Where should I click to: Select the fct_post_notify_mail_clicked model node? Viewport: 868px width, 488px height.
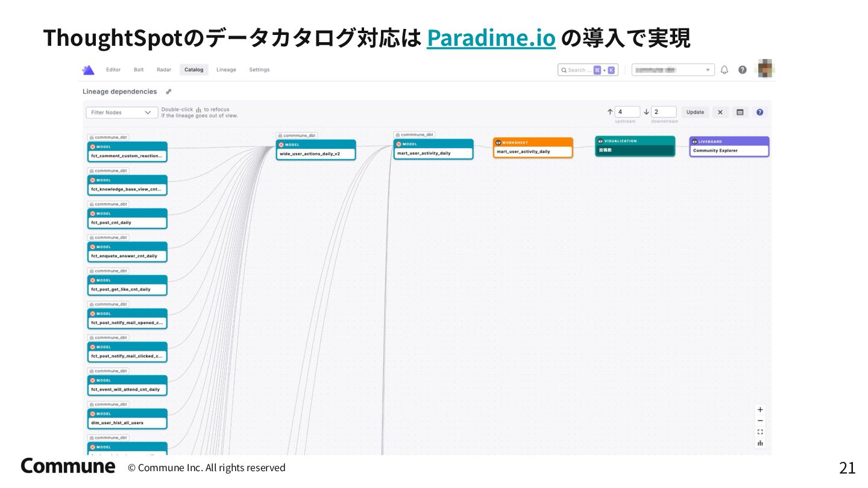[x=127, y=352]
